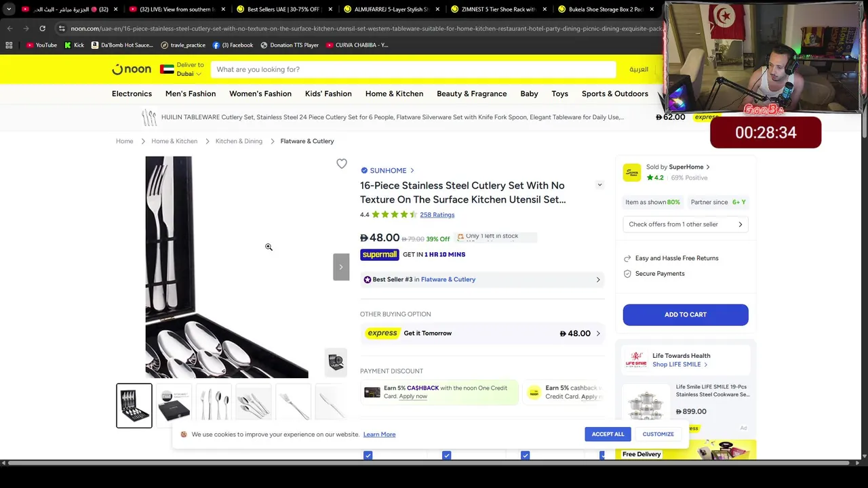Click the noon express badge

click(382, 333)
